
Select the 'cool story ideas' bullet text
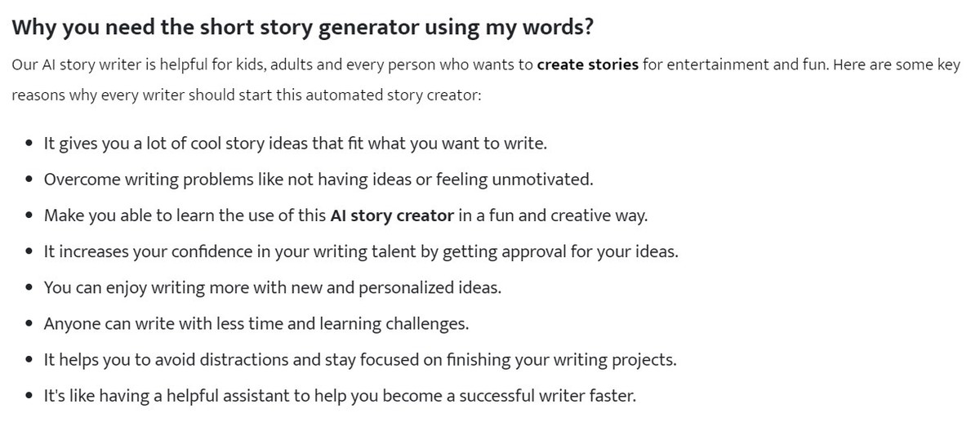pos(295,144)
